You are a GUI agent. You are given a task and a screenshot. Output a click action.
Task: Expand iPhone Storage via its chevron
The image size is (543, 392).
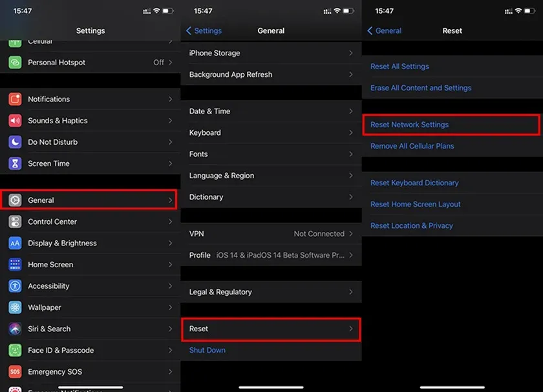[352, 53]
